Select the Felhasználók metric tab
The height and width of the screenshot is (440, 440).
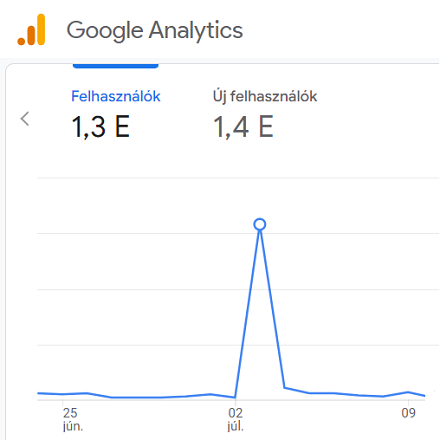116,96
